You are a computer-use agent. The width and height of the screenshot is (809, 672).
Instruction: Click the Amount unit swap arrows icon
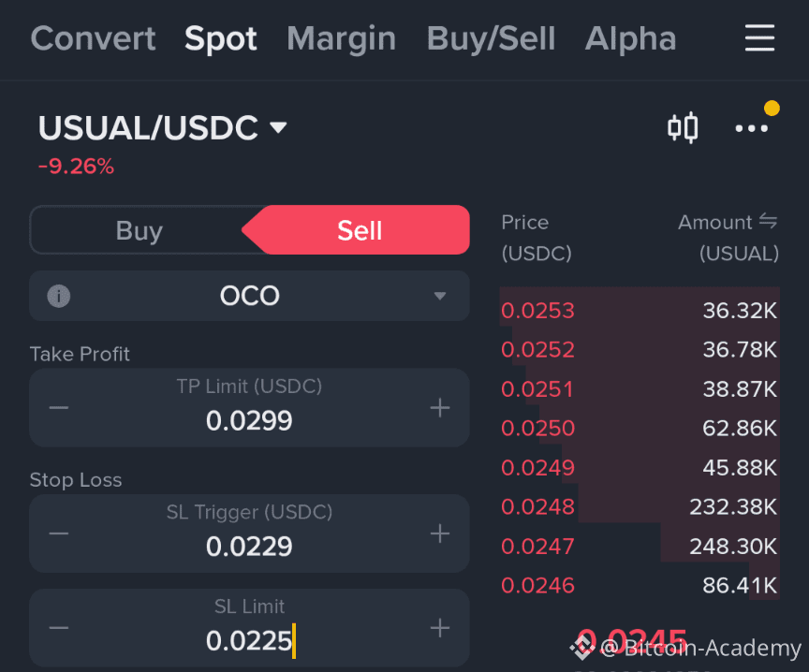768,222
